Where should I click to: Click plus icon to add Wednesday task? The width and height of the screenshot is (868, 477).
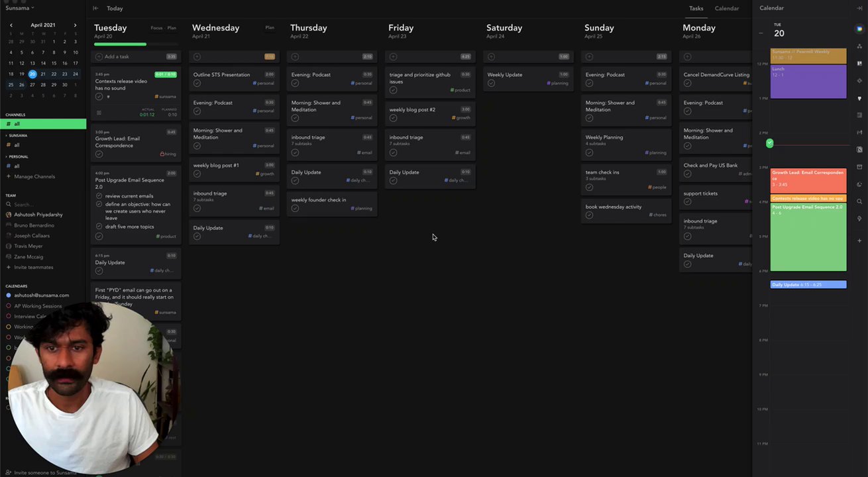coord(197,57)
